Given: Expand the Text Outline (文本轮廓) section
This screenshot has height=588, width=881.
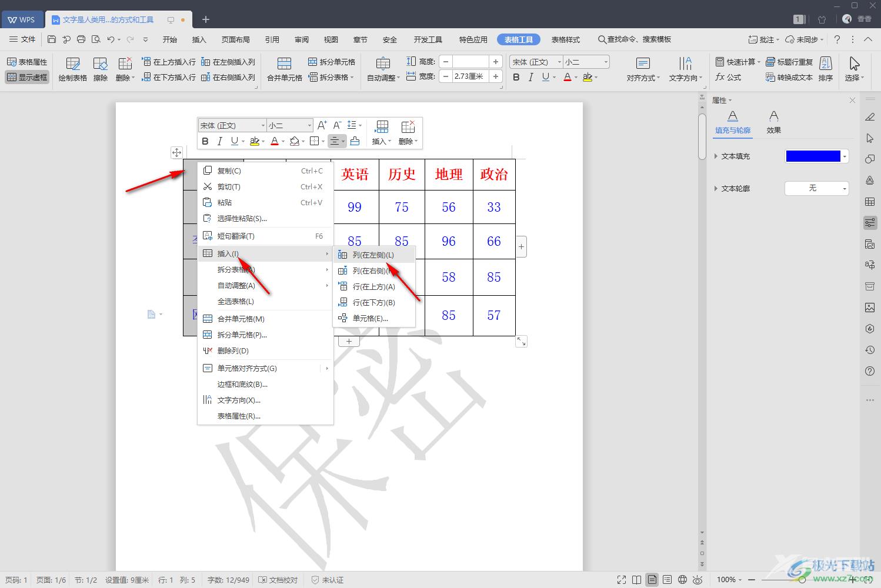Looking at the screenshot, I should point(716,189).
